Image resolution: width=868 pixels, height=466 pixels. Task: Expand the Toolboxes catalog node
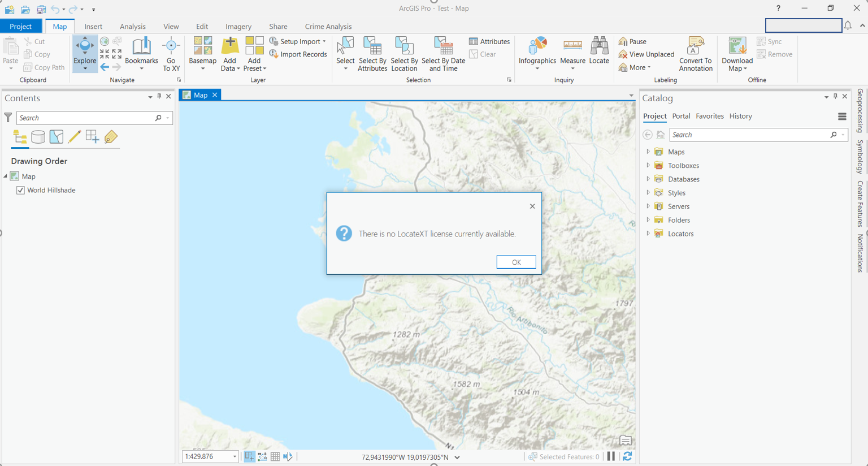pos(648,166)
